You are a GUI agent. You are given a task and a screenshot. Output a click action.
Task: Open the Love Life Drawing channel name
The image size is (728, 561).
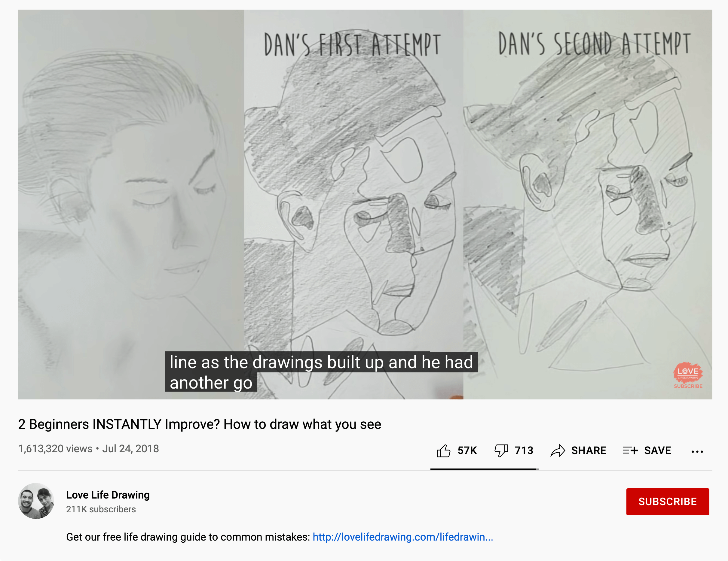(x=108, y=495)
